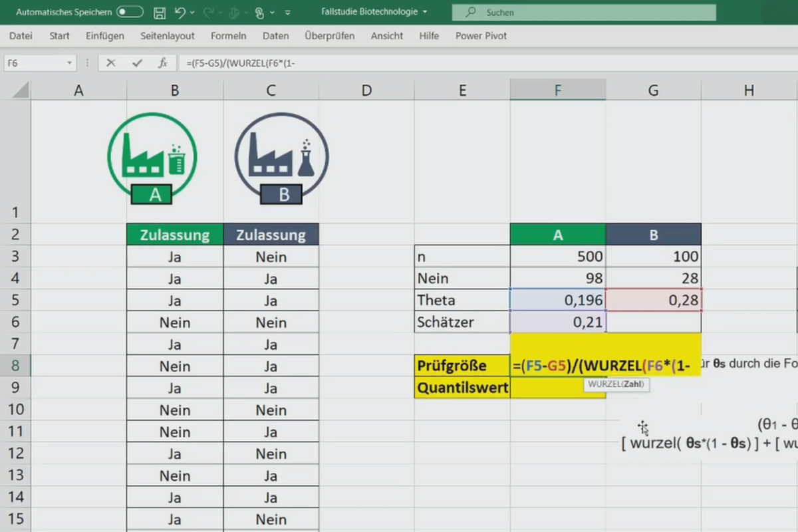The image size is (798, 532).
Task: Open the Datei menu
Action: point(20,36)
